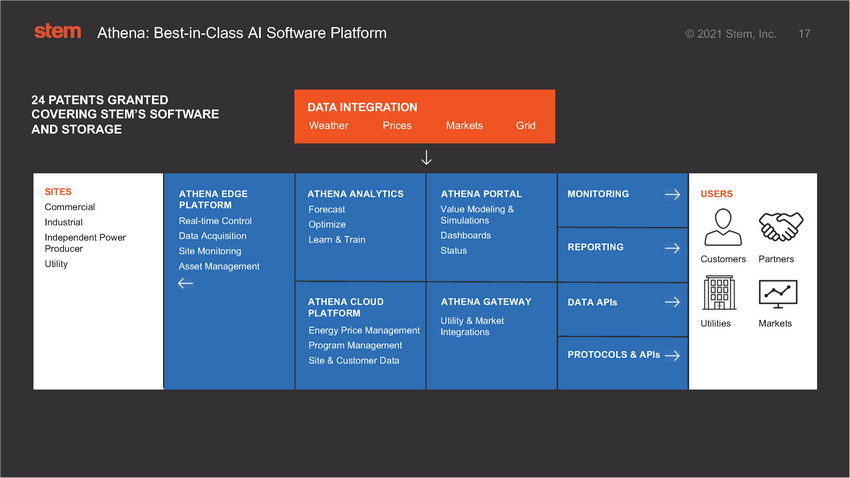Select the Athena Analytics heading
850x478 pixels.
[355, 194]
